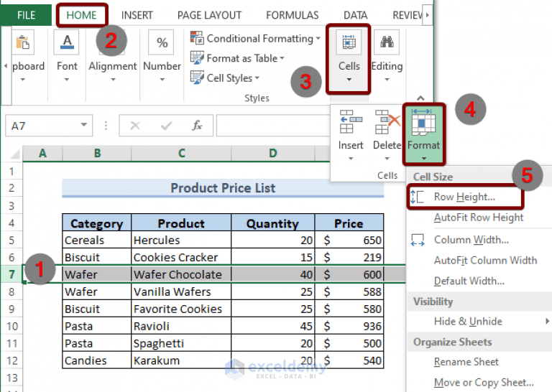Click the Ravioli cell

click(x=181, y=326)
